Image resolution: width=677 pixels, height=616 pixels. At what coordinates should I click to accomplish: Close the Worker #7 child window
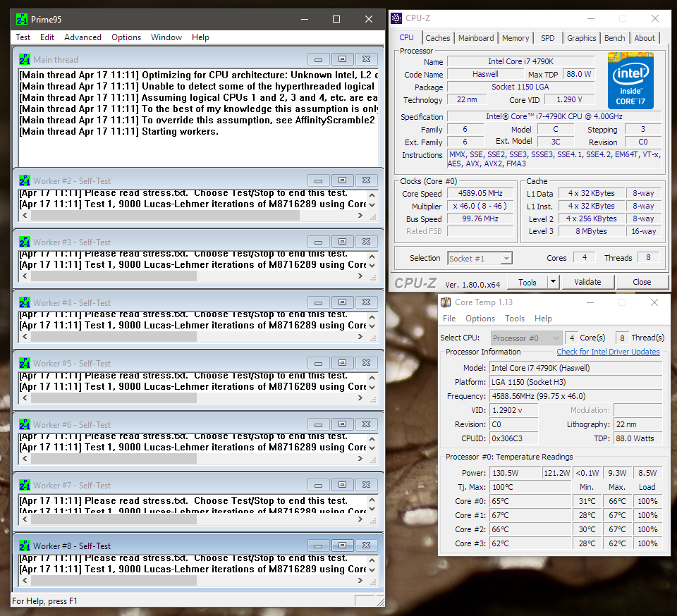coord(366,485)
